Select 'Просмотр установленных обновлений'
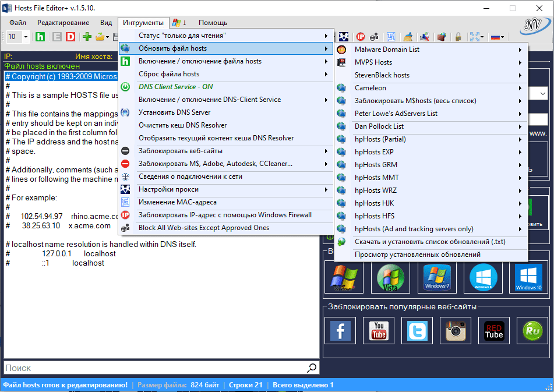Viewport: 554px width, 392px height. click(431, 255)
